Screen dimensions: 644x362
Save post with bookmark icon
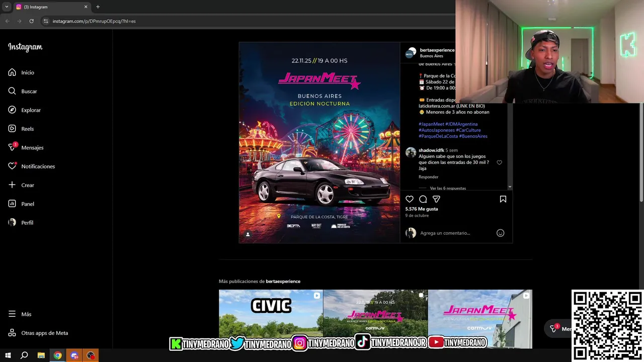[503, 199]
